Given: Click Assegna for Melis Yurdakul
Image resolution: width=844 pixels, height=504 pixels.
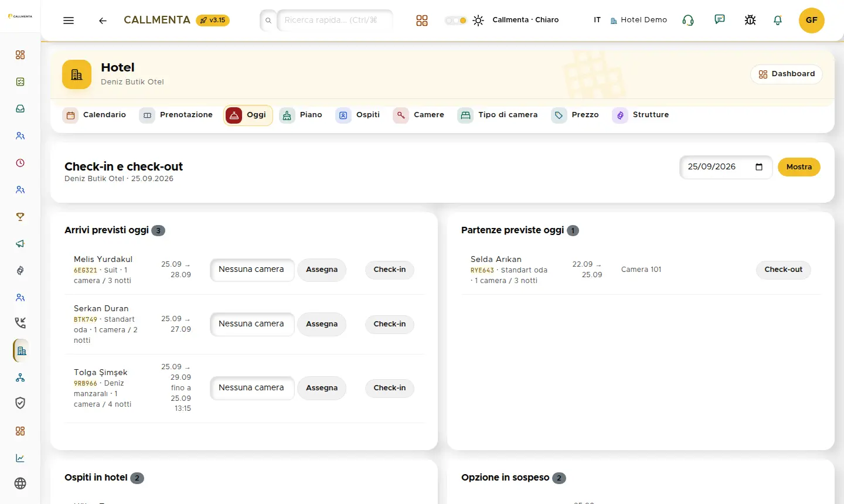Looking at the screenshot, I should [322, 270].
